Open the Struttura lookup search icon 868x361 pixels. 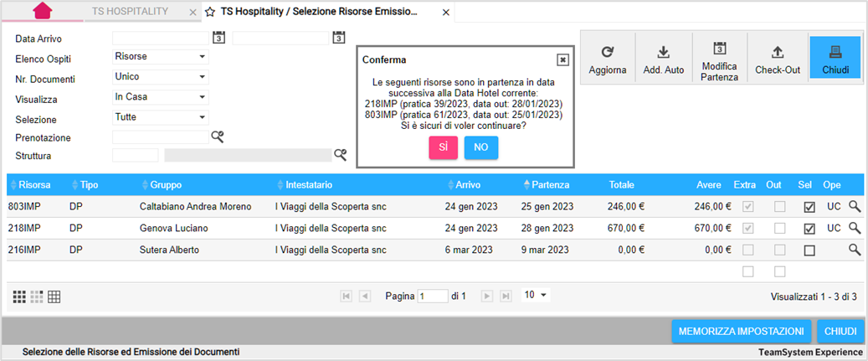pos(340,155)
